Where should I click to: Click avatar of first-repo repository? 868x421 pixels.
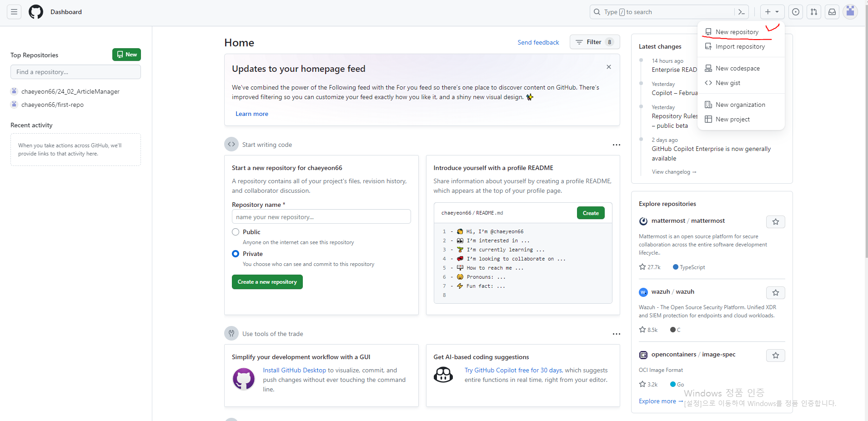[x=14, y=105]
